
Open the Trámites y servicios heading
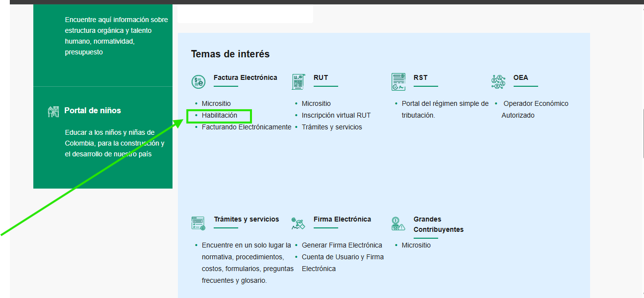(x=247, y=219)
